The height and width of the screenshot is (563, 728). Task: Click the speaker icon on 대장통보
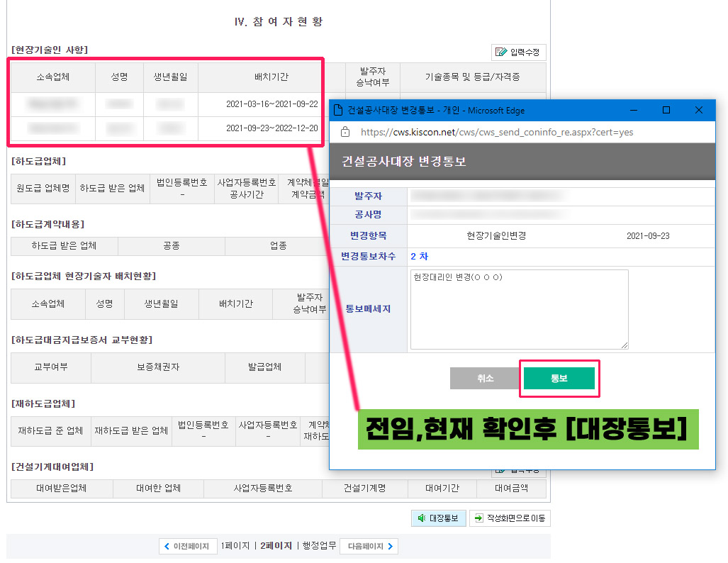(x=422, y=518)
